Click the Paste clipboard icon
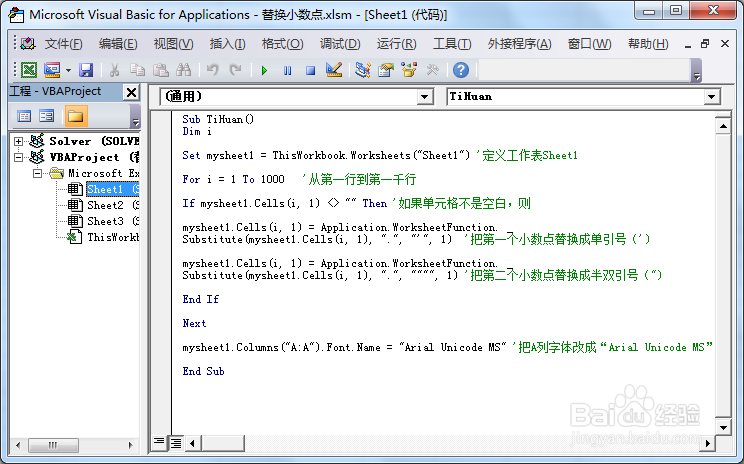Screen dimensions: 744x464 coord(160,70)
